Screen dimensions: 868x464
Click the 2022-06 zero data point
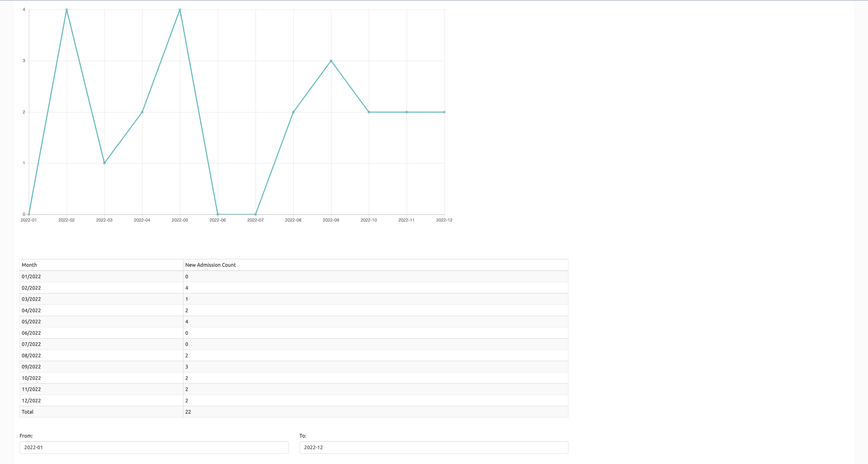click(x=218, y=214)
